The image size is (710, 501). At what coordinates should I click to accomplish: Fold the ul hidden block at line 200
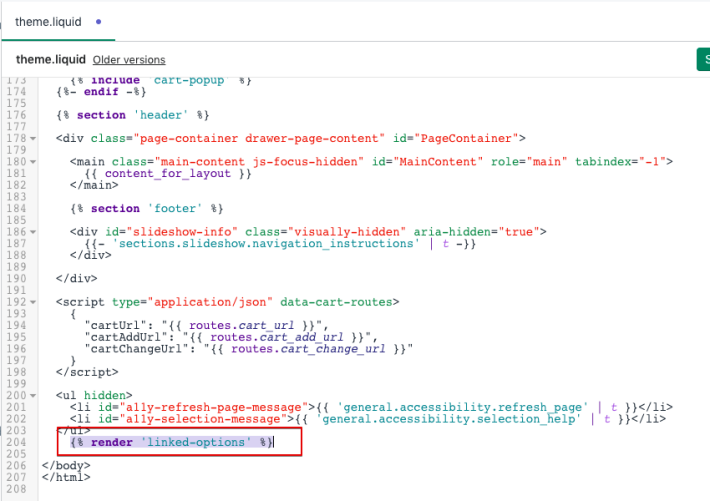pyautogui.click(x=34, y=396)
